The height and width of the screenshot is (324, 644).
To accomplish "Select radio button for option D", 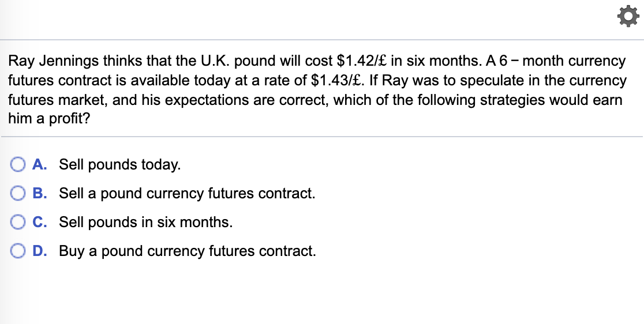I will point(18,251).
